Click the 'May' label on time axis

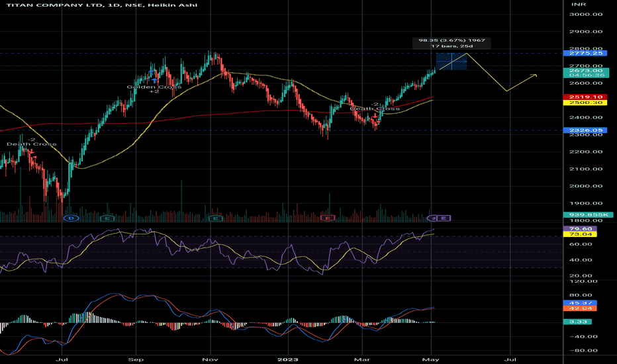pyautogui.click(x=431, y=359)
